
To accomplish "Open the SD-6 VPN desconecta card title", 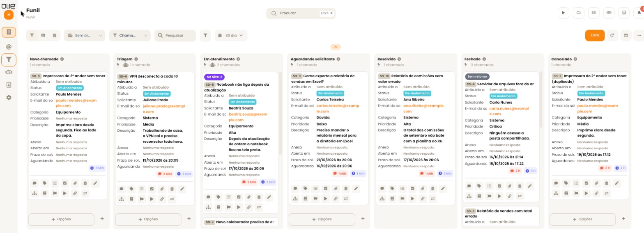I will click(x=148, y=79).
